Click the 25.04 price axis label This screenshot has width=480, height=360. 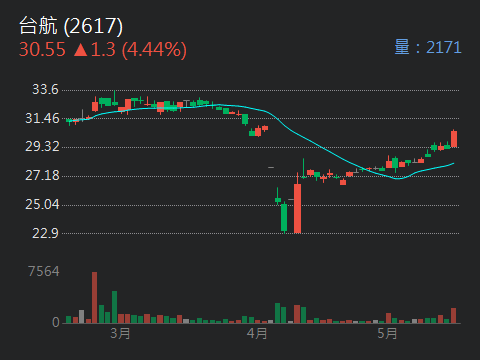coord(42,204)
